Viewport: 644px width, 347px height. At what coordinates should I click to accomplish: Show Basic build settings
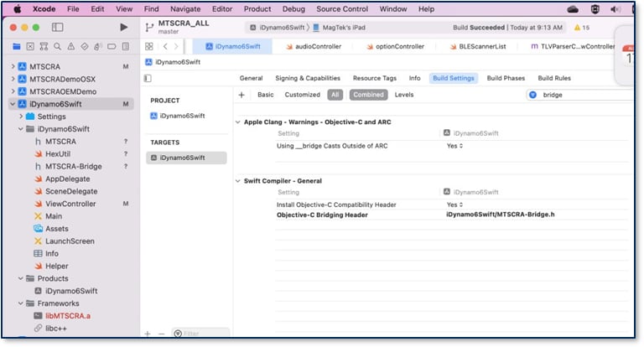pos(265,95)
